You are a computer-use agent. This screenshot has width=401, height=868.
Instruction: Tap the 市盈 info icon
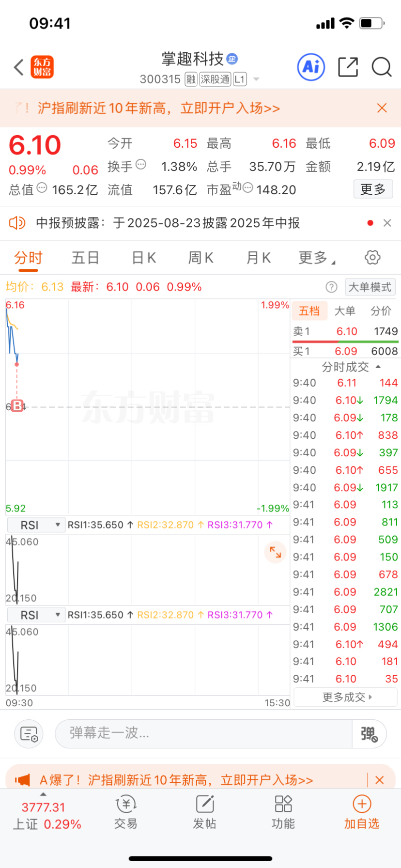[247, 187]
